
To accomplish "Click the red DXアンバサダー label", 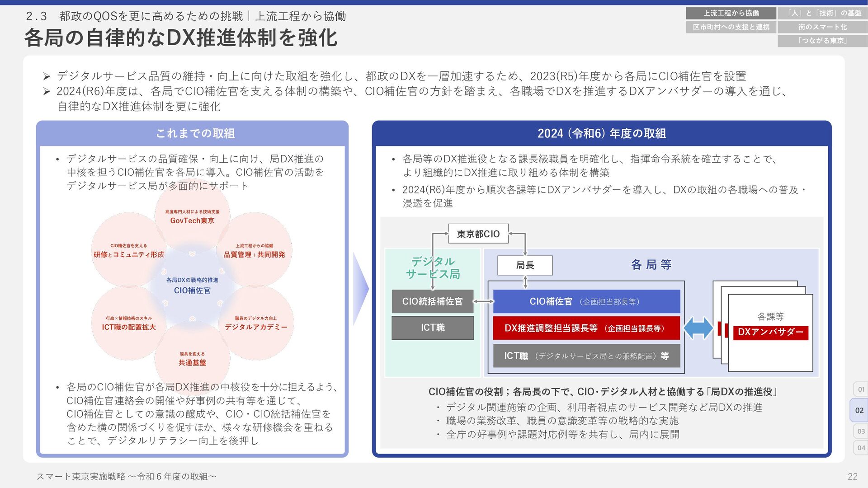I will pyautogui.click(x=770, y=332).
